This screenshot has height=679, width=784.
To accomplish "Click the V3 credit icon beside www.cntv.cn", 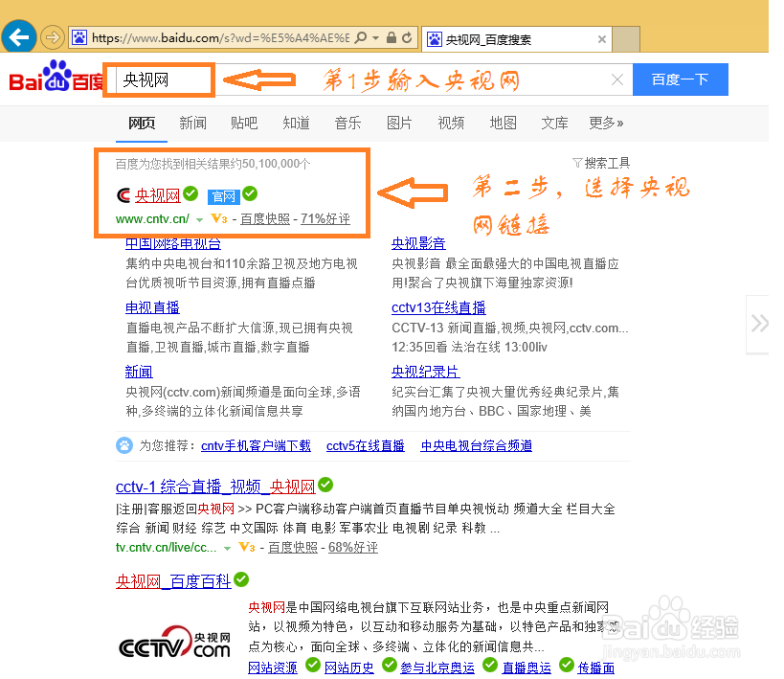I will point(219,218).
